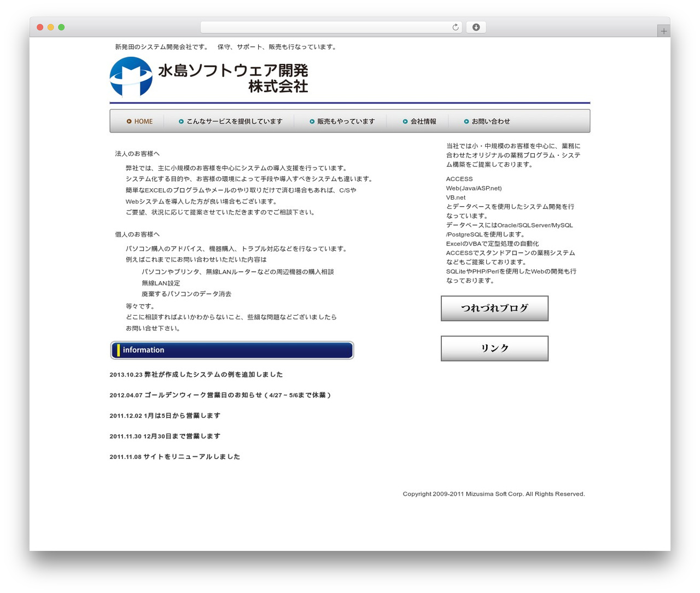Click the VB.net sidebar text
This screenshot has width=700, height=593.
[456, 197]
